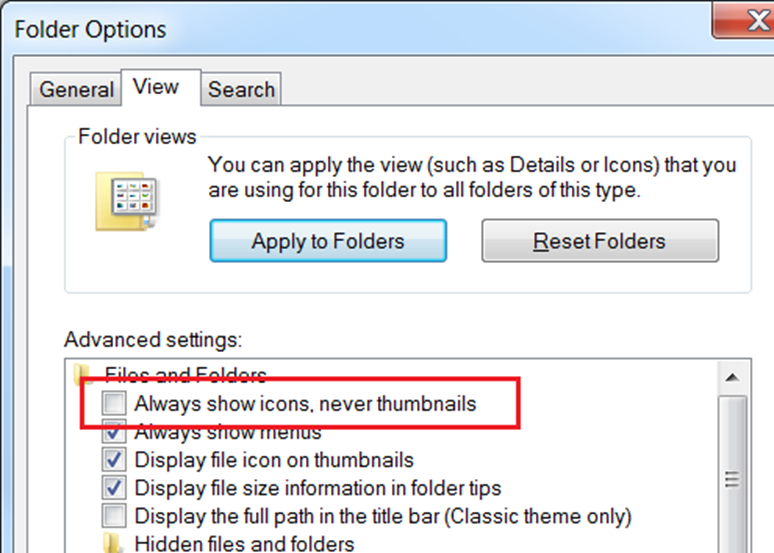This screenshot has width=774, height=553.
Task: Click the Files and Folders folder icon
Action: (x=82, y=375)
